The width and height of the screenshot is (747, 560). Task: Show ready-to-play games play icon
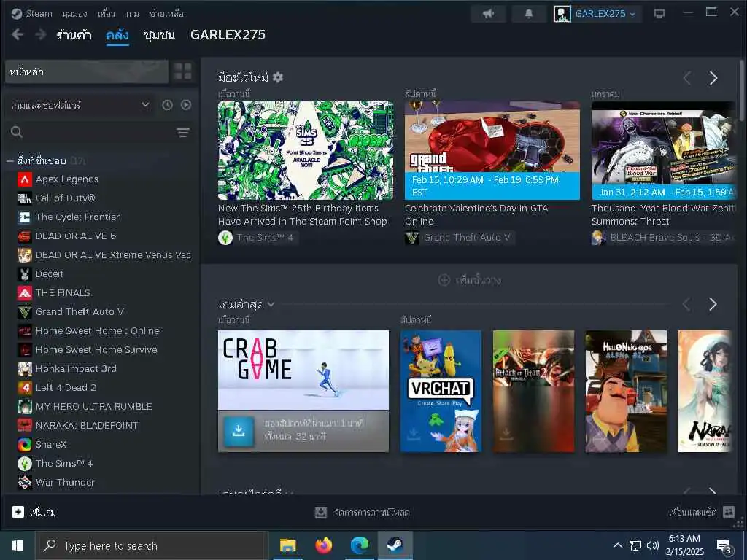click(186, 105)
